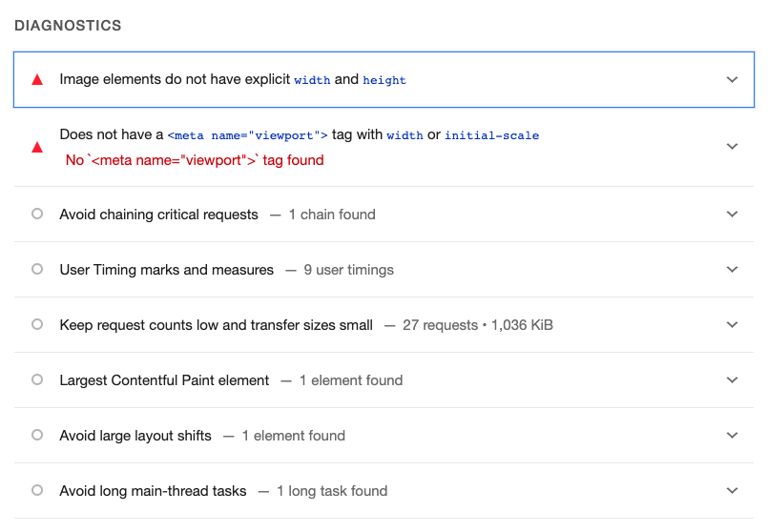768x532 pixels.
Task: Expand Avoid long main-thread tasks chevron
Action: pyautogui.click(x=732, y=490)
